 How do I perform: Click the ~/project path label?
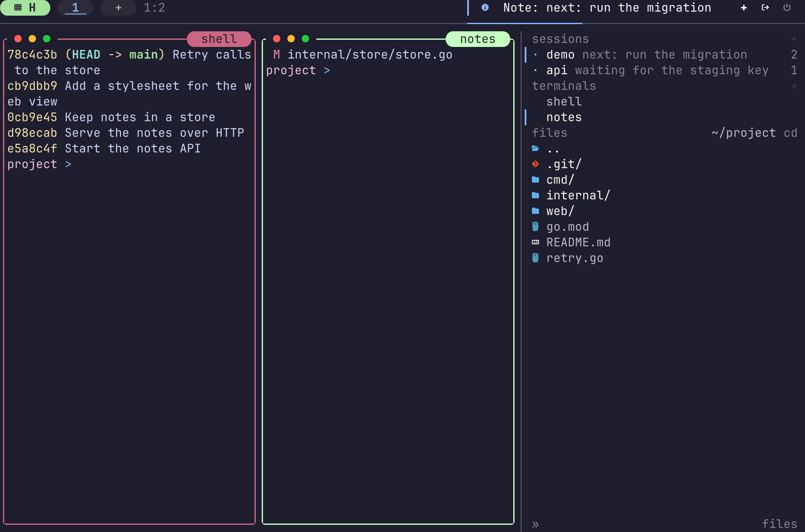(x=744, y=133)
